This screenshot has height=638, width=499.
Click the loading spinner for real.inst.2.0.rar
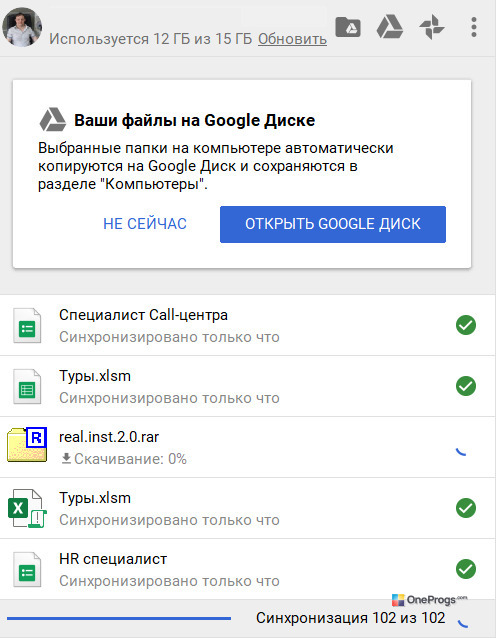point(462,450)
